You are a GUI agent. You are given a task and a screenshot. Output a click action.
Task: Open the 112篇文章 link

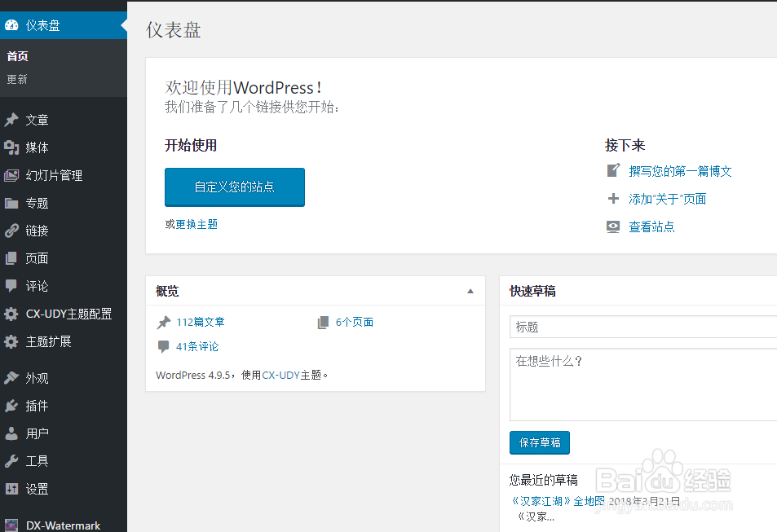(x=201, y=322)
